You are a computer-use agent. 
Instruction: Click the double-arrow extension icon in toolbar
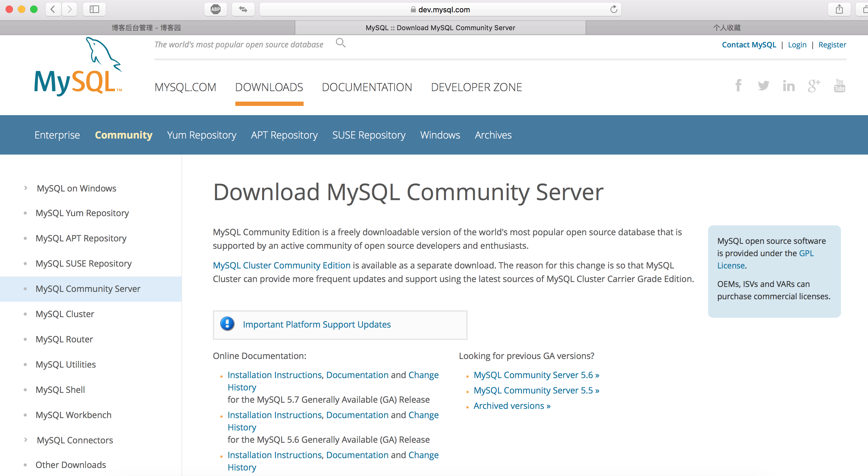tap(243, 9)
